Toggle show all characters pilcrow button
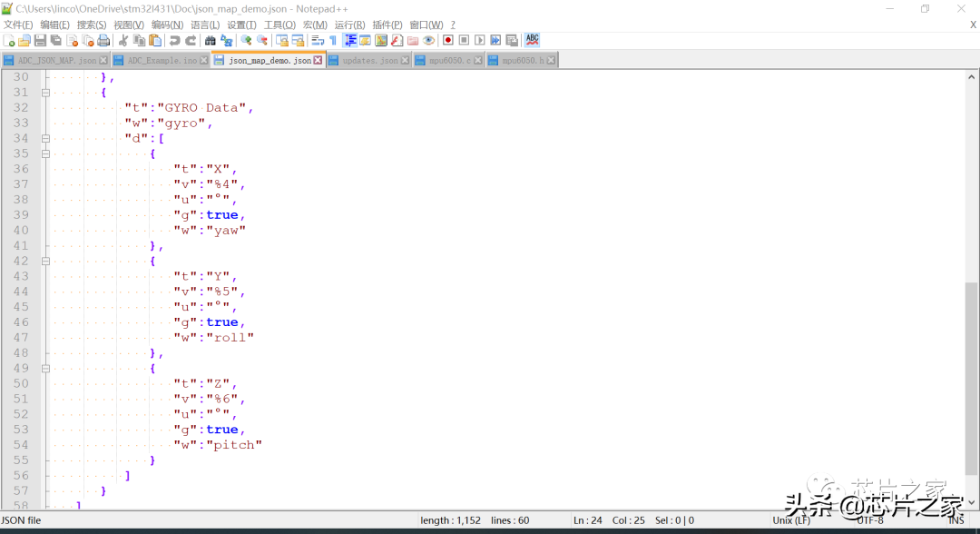 [x=333, y=41]
